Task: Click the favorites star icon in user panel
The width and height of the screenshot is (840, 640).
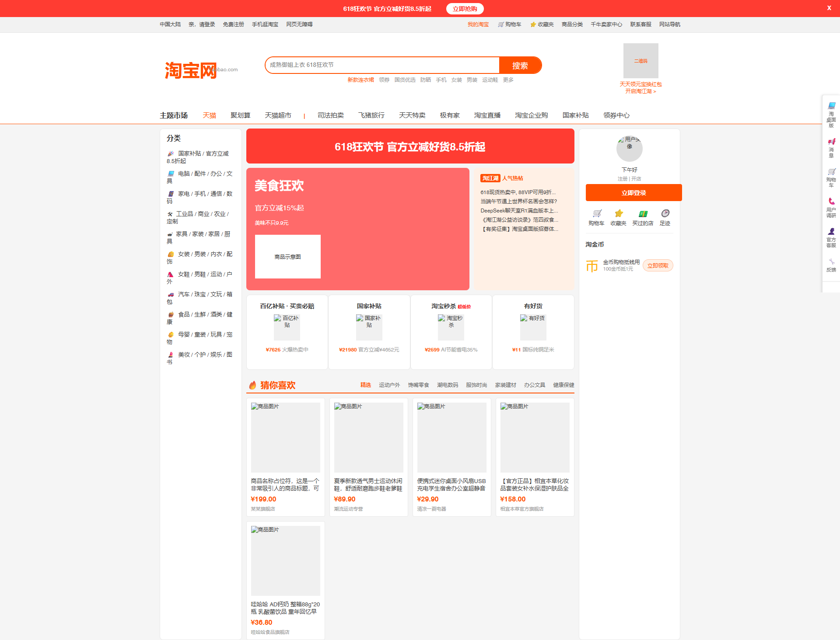Action: pyautogui.click(x=619, y=214)
